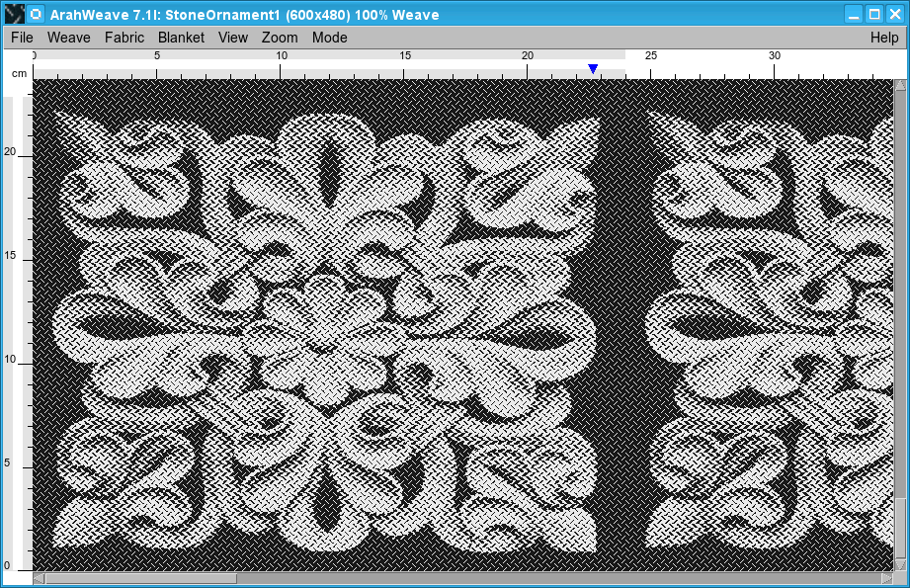Click the vertical scrollbar thumb

click(x=900, y=527)
